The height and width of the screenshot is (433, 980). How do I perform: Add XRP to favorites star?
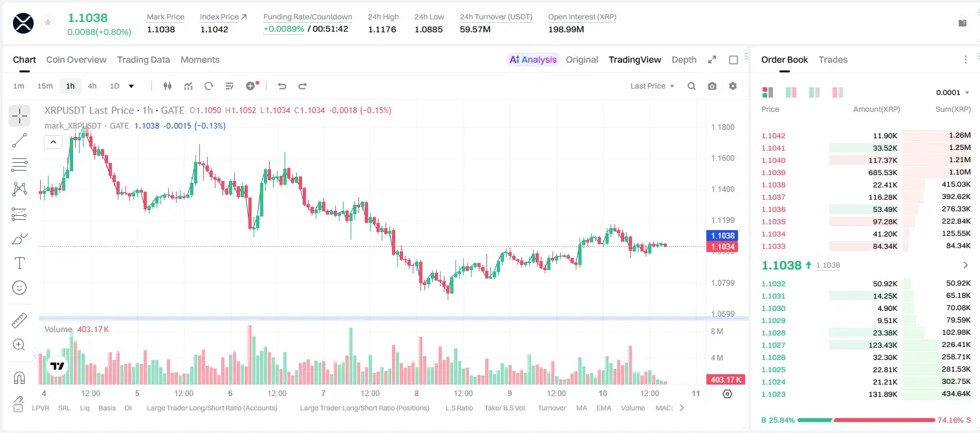coord(48,23)
